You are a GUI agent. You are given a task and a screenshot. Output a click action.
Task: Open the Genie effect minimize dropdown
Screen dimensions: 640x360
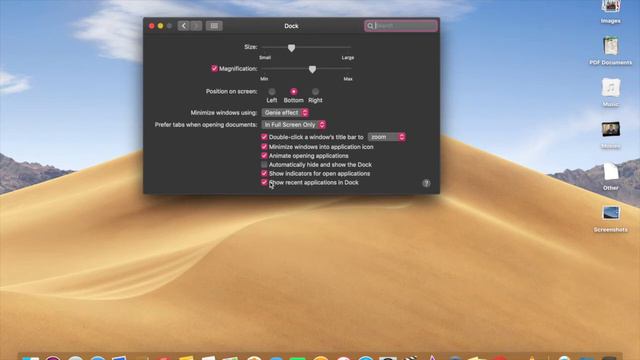coord(285,113)
